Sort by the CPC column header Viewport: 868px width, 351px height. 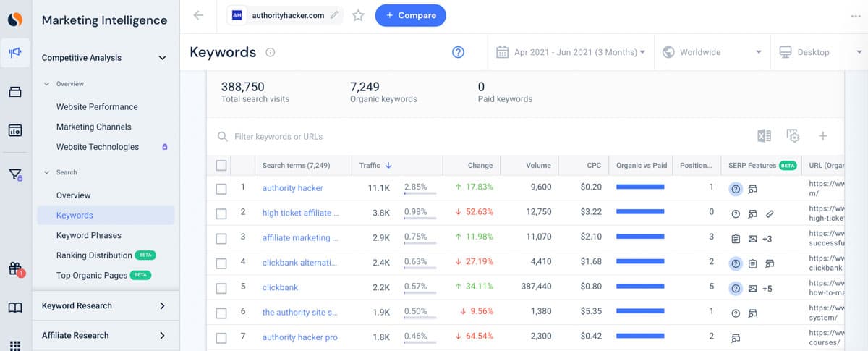(x=594, y=166)
